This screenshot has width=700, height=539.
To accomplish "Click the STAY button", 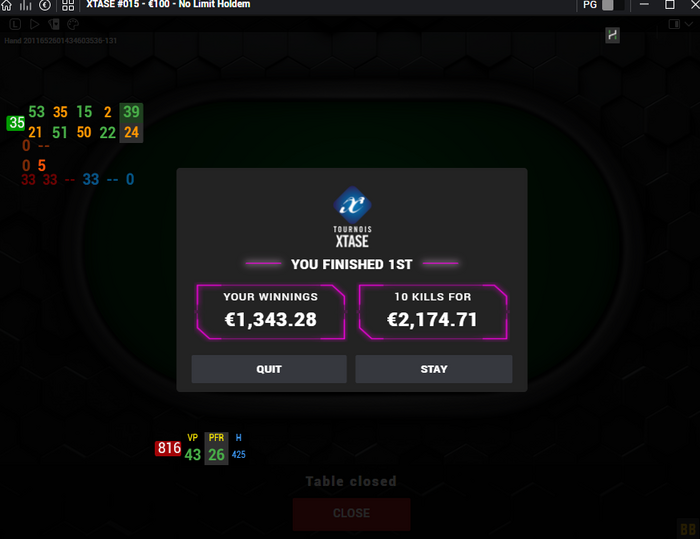I will click(x=433, y=369).
